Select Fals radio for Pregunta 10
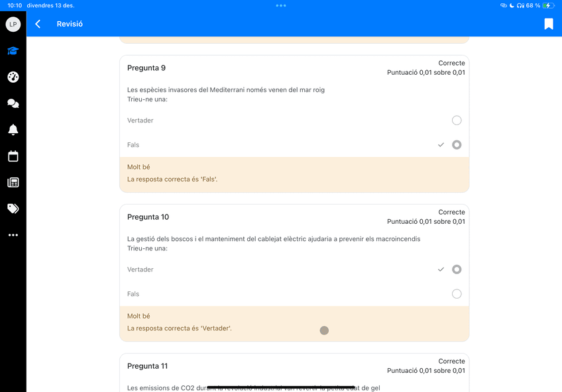Screen dimensions: 562x392 pyautogui.click(x=457, y=294)
